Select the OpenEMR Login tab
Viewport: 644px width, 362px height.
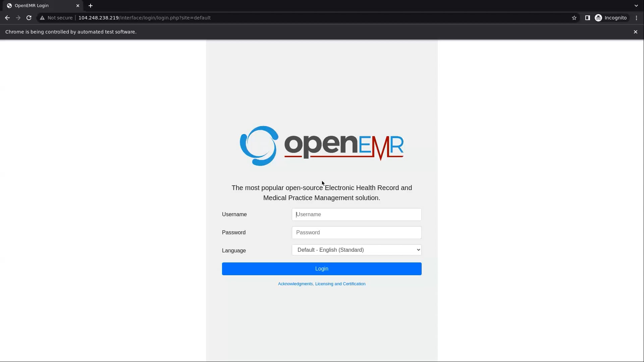click(x=43, y=6)
